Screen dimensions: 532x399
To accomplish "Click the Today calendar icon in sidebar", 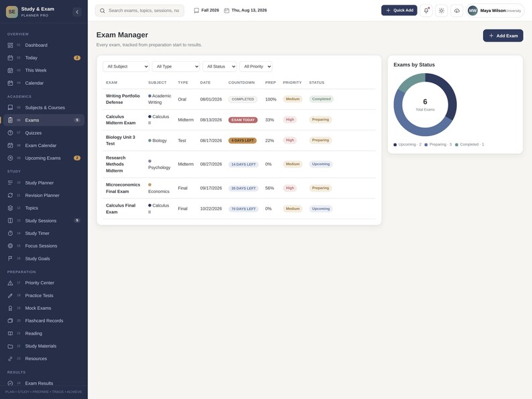I will tap(10, 58).
